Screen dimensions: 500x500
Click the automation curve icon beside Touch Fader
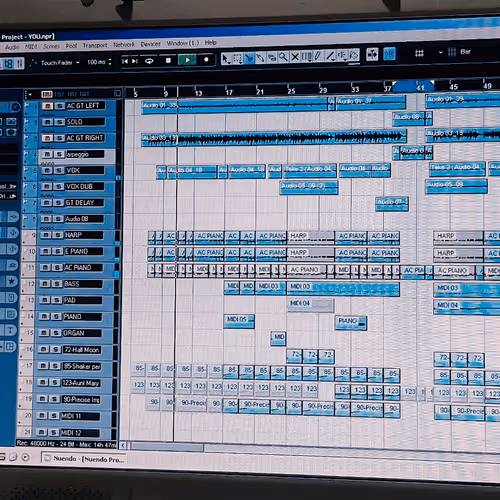tap(33, 63)
